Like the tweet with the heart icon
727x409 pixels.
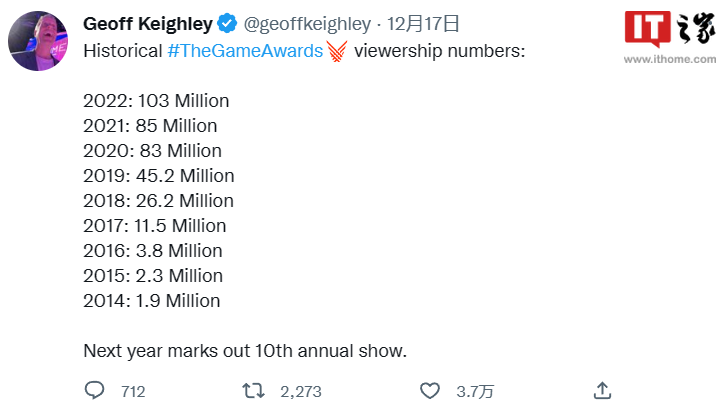click(x=430, y=391)
